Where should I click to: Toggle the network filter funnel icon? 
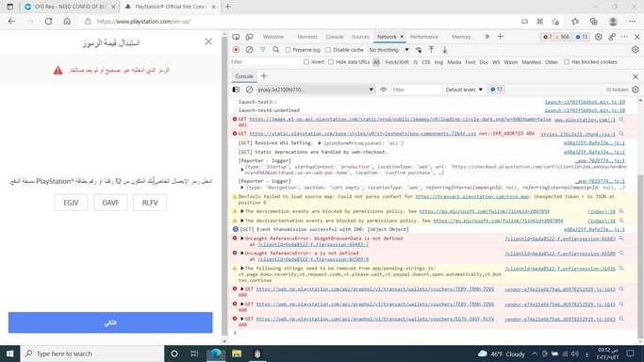coord(262,50)
